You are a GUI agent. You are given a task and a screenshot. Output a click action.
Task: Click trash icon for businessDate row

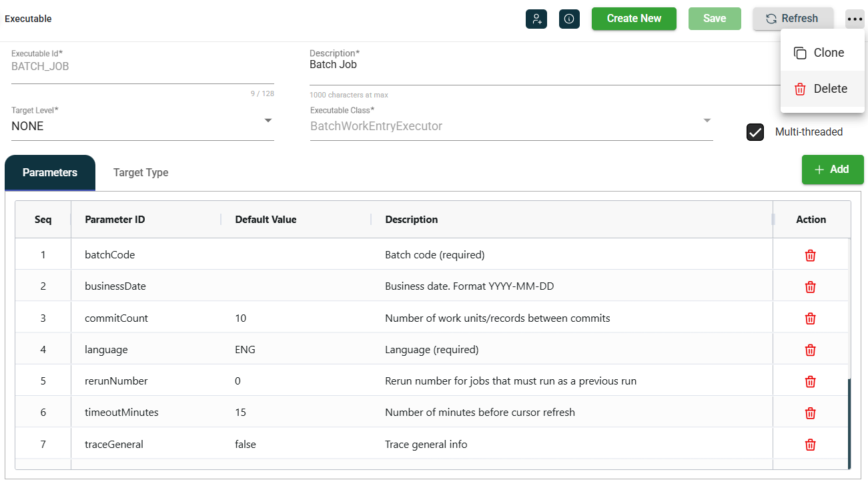click(811, 286)
